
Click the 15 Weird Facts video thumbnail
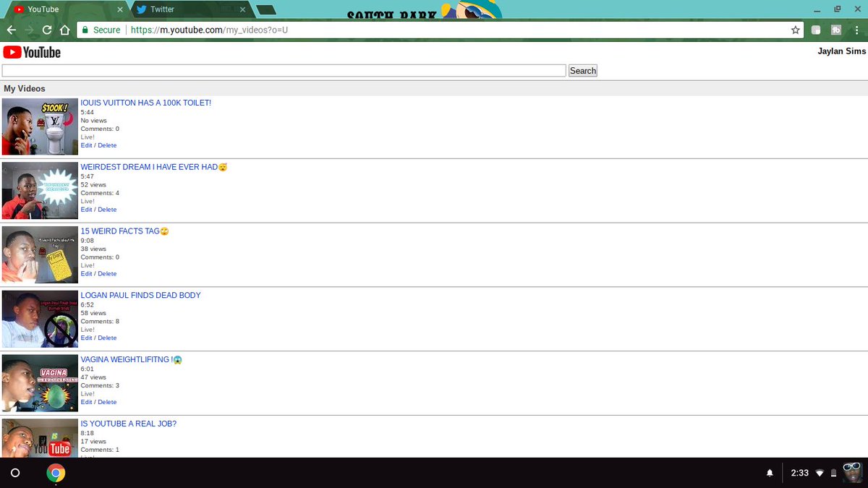click(x=40, y=254)
